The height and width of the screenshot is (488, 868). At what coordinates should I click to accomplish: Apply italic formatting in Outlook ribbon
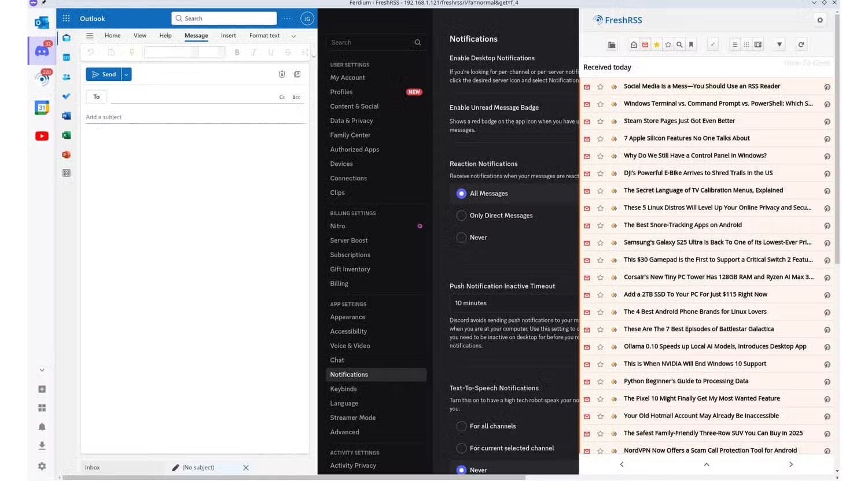[253, 52]
